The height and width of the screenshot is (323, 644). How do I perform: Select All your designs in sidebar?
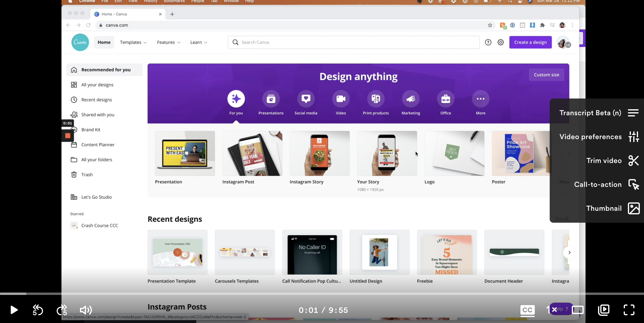(x=97, y=85)
